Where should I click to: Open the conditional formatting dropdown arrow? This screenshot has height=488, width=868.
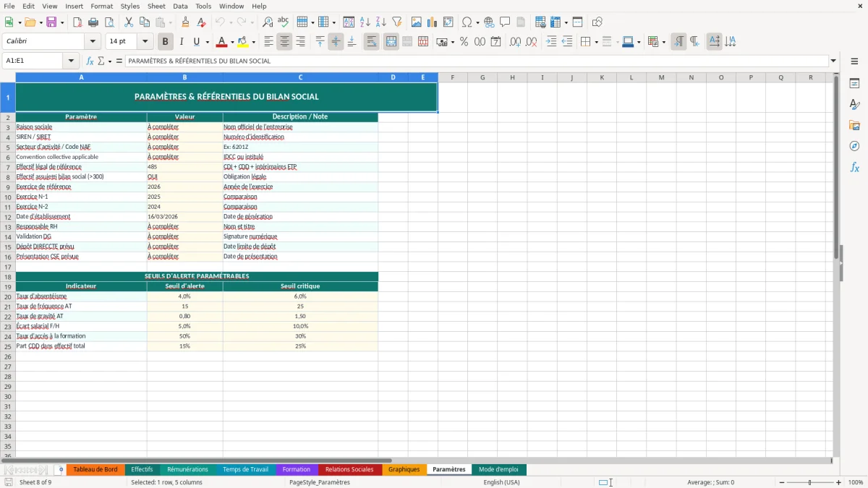tap(663, 42)
